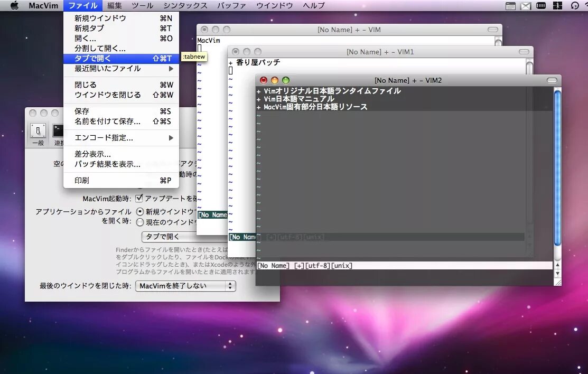
Task: Click the [No Name] + - VIM title bar
Action: point(349,30)
